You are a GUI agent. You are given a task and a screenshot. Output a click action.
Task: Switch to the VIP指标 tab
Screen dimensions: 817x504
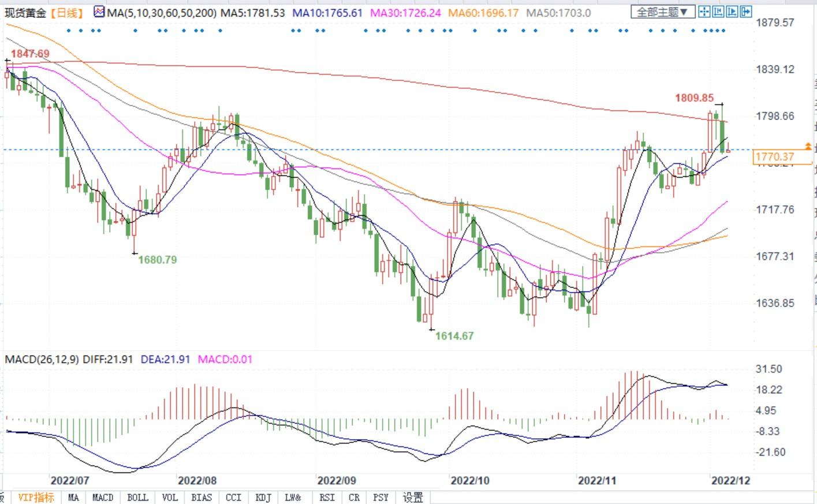click(36, 497)
